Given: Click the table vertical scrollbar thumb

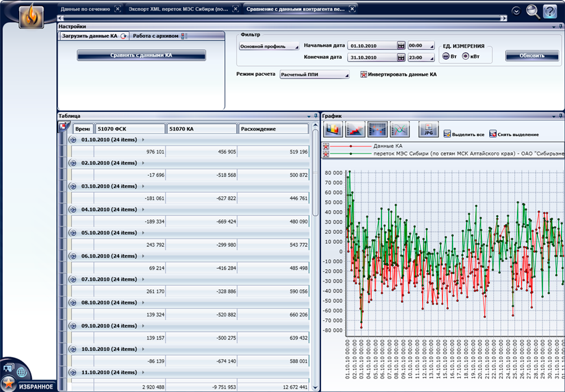Looking at the screenshot, I should pos(315,172).
